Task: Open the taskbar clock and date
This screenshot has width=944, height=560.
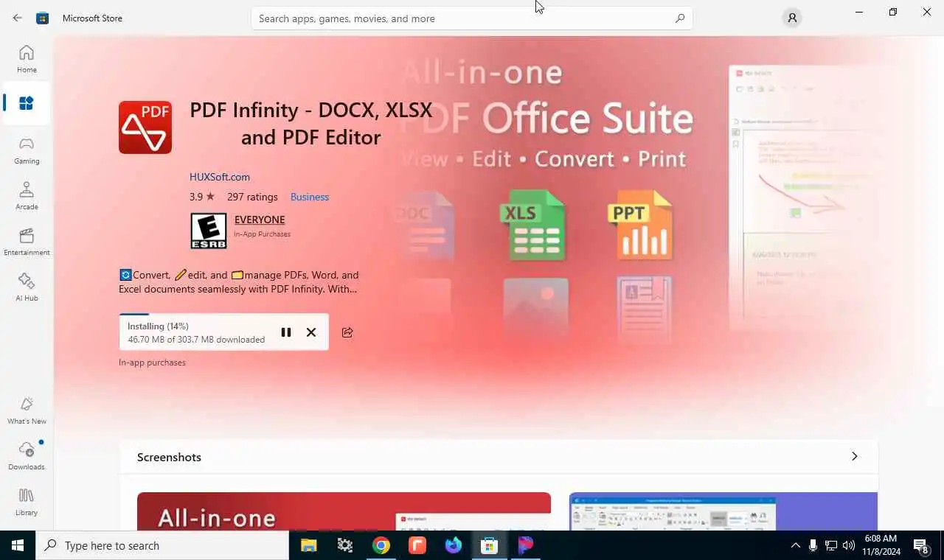Action: [881, 545]
